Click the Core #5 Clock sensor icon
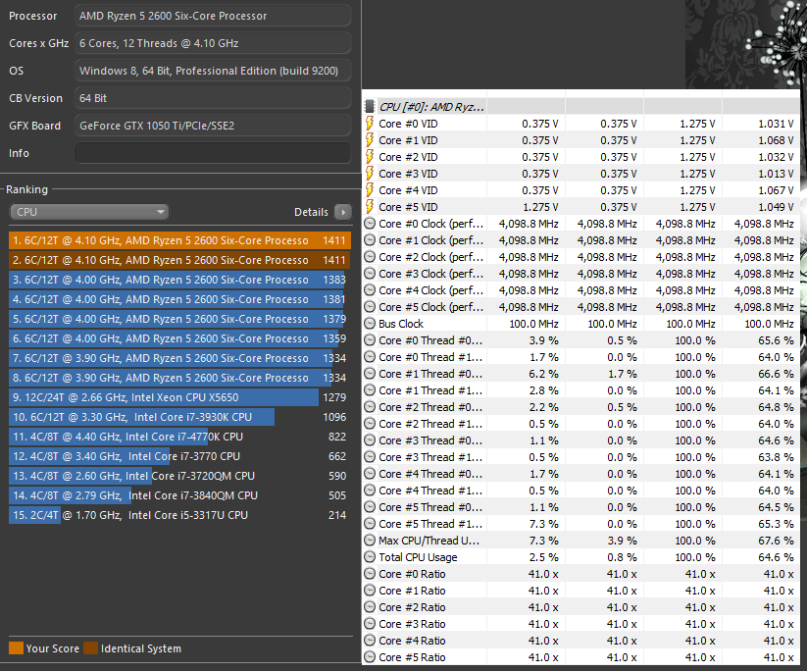Viewport: 807px width, 672px height. click(370, 307)
